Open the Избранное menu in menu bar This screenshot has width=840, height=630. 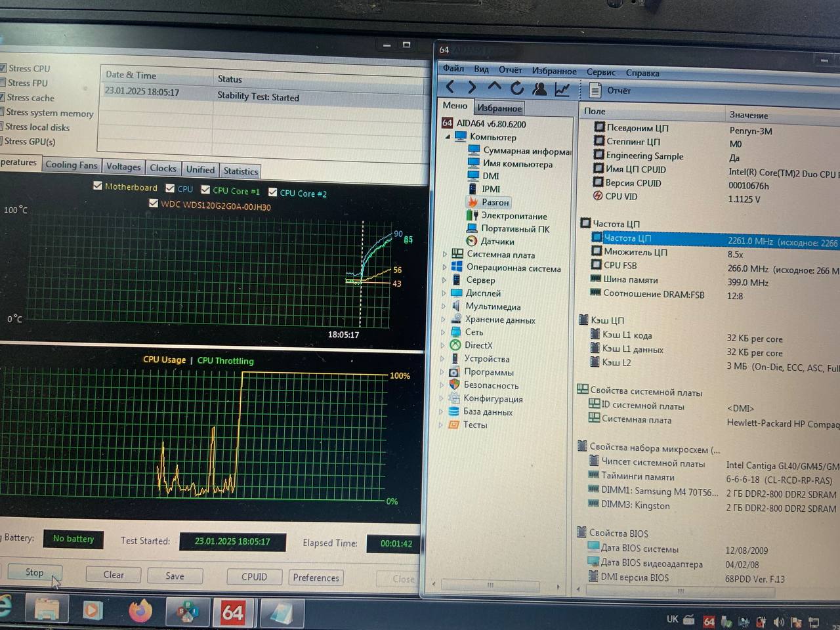coord(554,71)
